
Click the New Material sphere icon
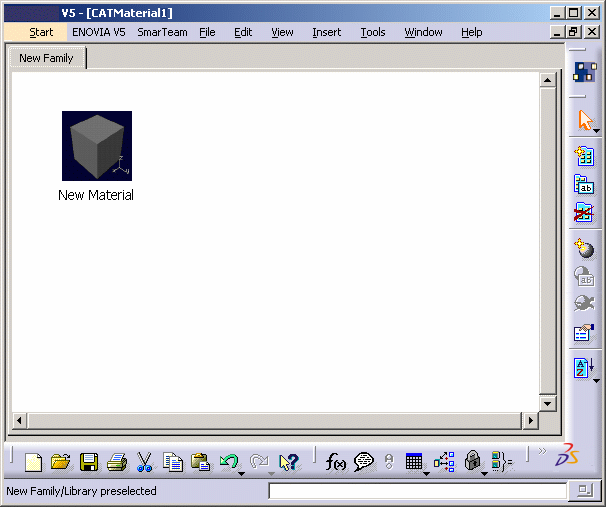[x=584, y=248]
